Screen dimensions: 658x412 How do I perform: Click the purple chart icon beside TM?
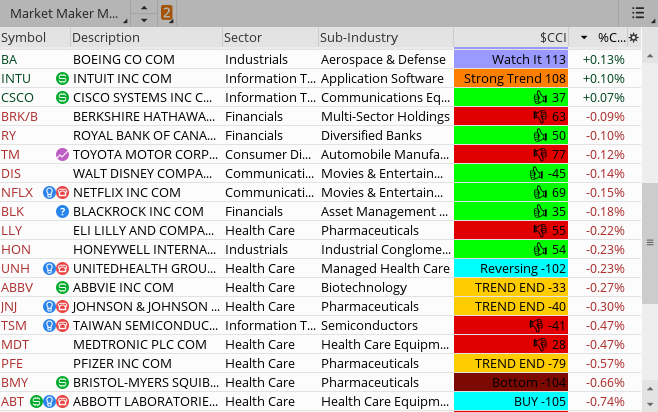pyautogui.click(x=62, y=154)
